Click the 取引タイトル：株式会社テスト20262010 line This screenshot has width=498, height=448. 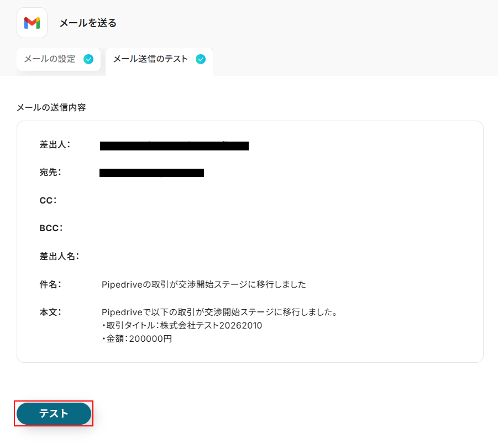coord(182,325)
